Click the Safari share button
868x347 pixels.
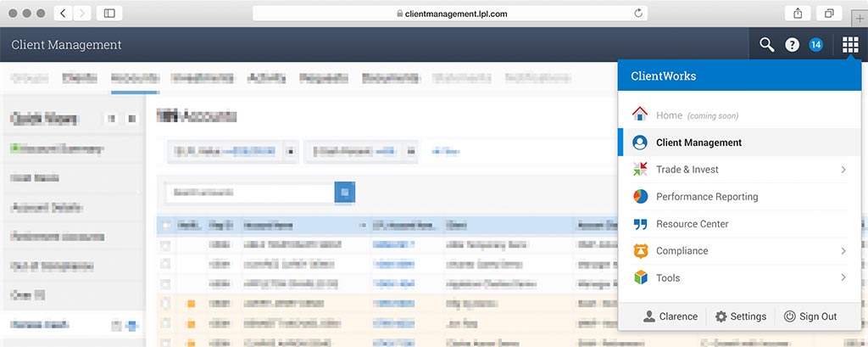pyautogui.click(x=798, y=13)
